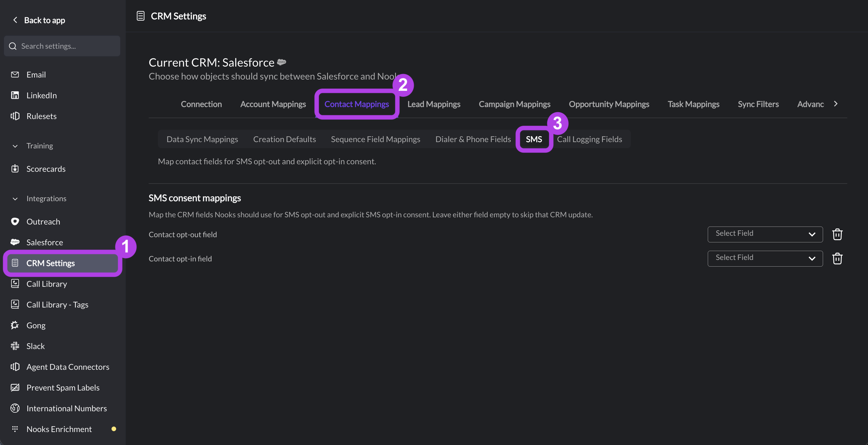Collapse the Training section chevron
The width and height of the screenshot is (868, 445).
pos(15,146)
